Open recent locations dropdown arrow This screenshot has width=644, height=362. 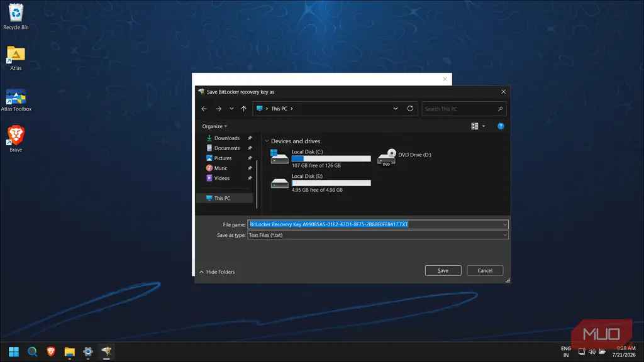coord(231,109)
